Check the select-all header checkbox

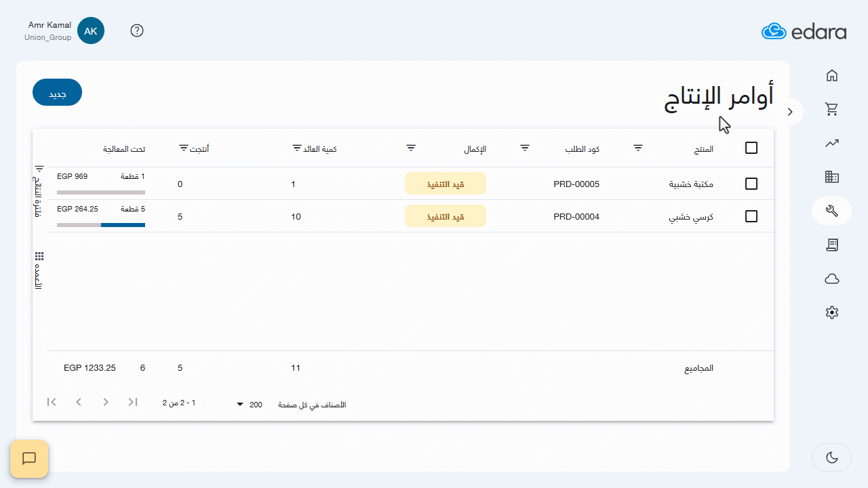coord(751,148)
